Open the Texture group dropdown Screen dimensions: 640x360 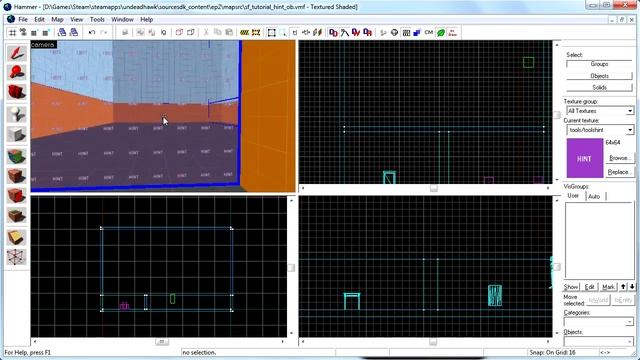(600, 111)
